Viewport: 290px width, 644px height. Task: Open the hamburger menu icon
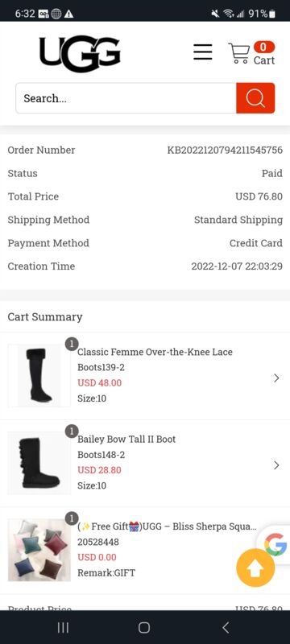(203, 52)
